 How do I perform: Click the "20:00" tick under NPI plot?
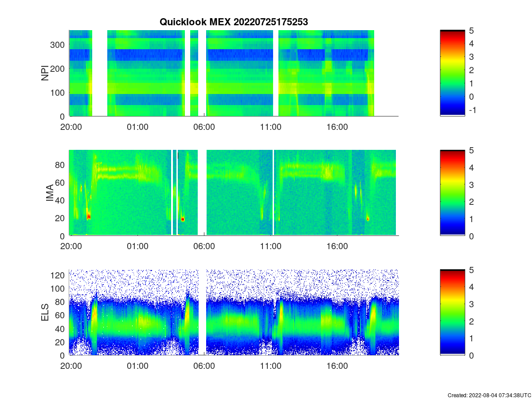71,127
